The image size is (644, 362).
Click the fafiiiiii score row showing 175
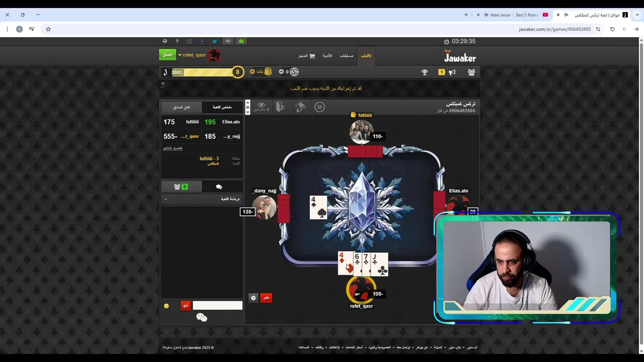[182, 122]
